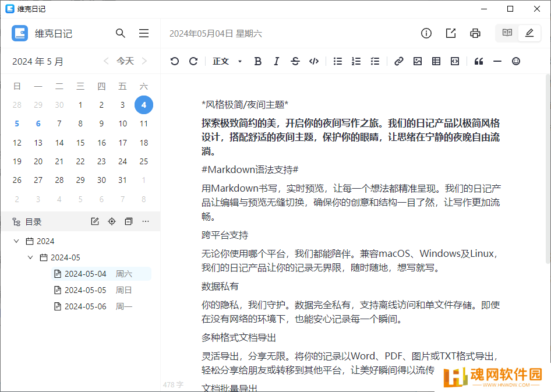
Task: Open the 正文 paragraph style dropdown
Action: [x=227, y=61]
